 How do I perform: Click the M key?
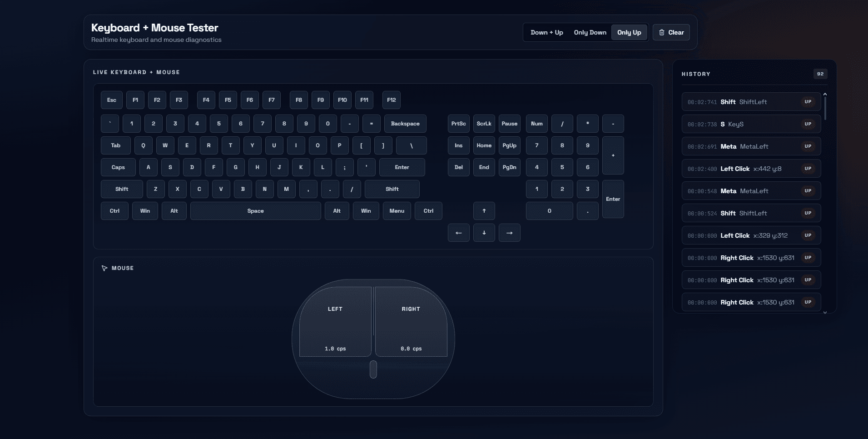point(287,189)
